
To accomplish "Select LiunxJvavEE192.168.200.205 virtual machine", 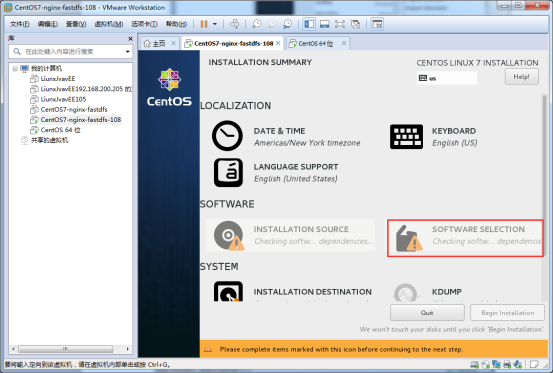I will tap(86, 89).
